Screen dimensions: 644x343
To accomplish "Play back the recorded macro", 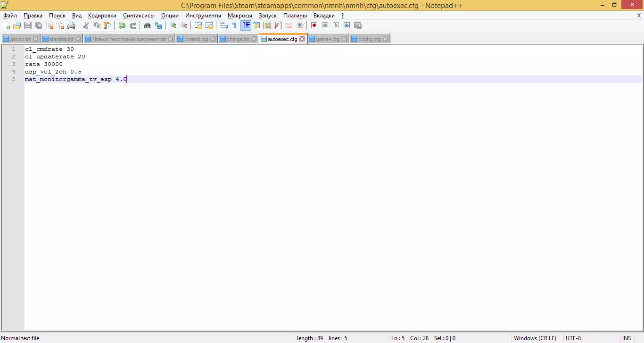I will [336, 25].
